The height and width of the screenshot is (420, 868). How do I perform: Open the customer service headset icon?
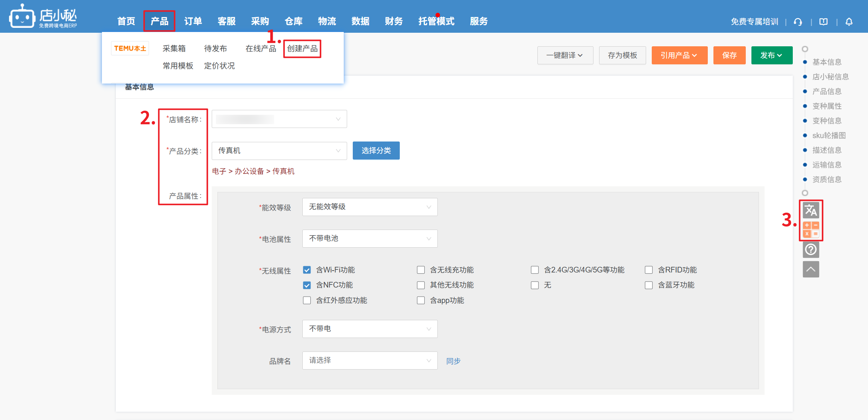(798, 22)
